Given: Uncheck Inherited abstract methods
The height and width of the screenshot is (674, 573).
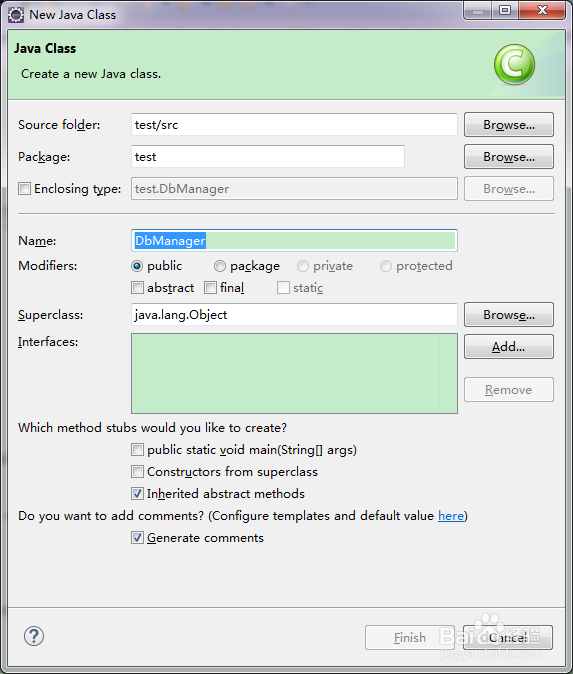Looking at the screenshot, I should click(x=138, y=493).
